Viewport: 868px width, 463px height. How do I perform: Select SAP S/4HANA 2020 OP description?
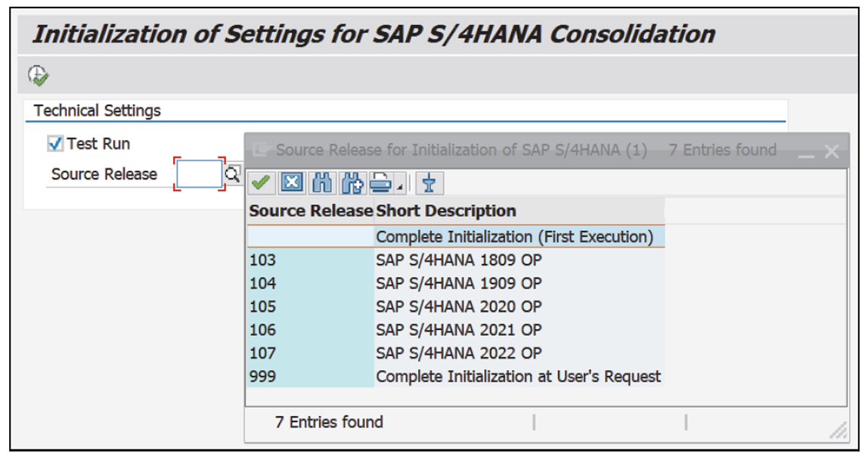pyautogui.click(x=459, y=306)
